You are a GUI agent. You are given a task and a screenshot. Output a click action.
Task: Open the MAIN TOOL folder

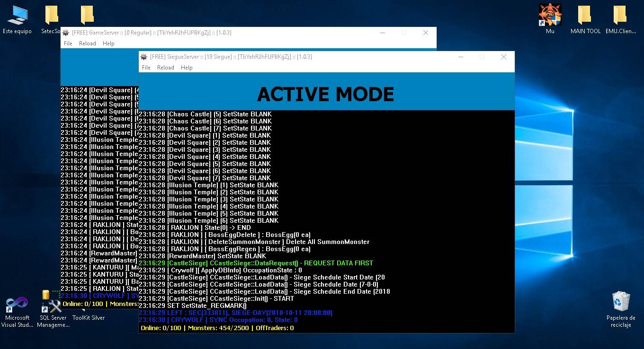pyautogui.click(x=585, y=20)
